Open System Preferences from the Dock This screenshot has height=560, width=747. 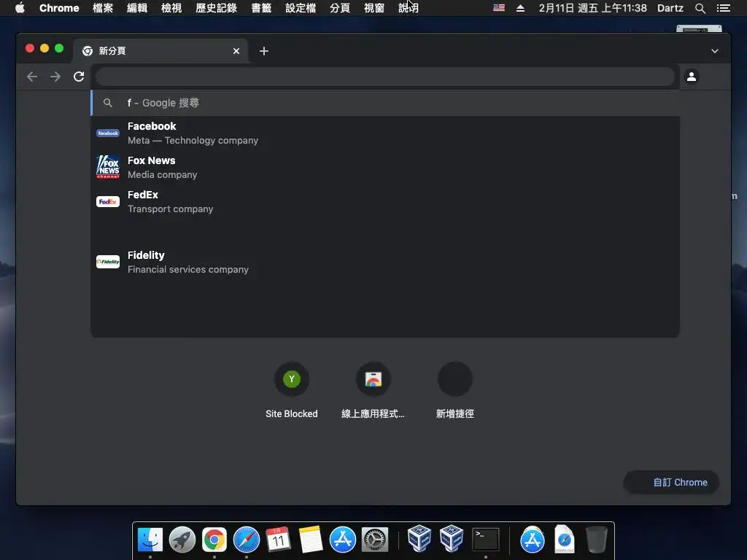375,540
